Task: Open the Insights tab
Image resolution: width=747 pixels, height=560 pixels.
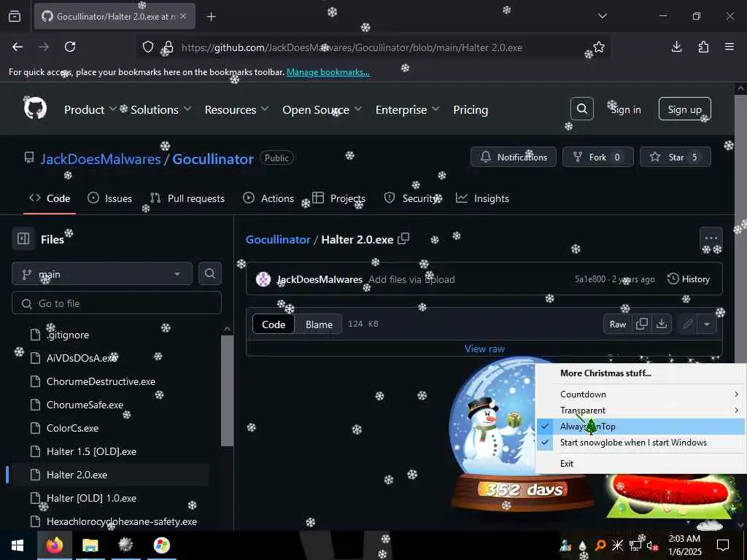Action: 483,198
